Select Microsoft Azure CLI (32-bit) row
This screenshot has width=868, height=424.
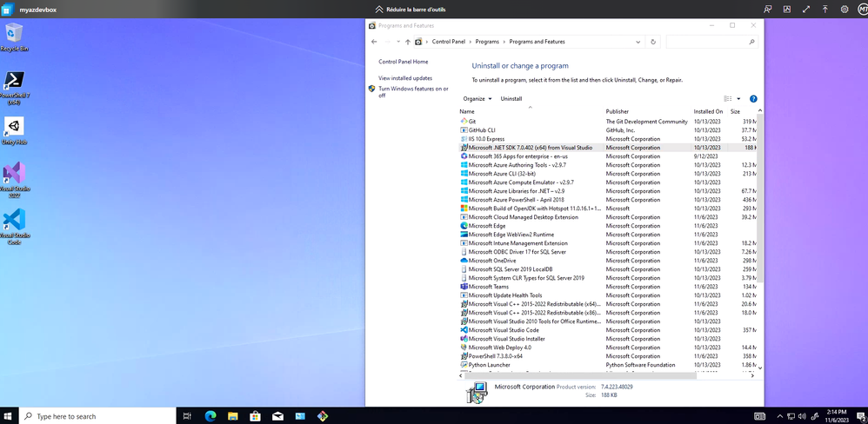click(x=608, y=174)
